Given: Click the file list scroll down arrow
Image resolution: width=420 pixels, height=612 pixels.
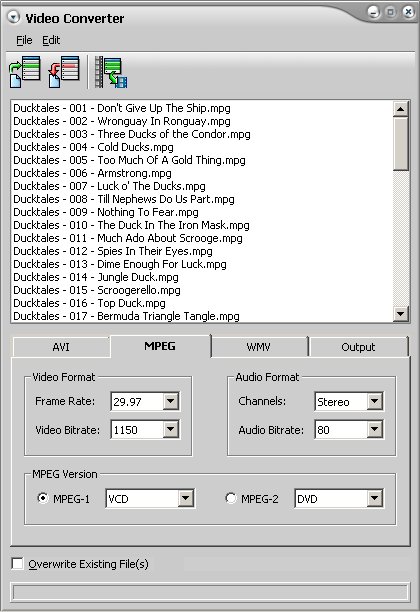Looking at the screenshot, I should [401, 313].
